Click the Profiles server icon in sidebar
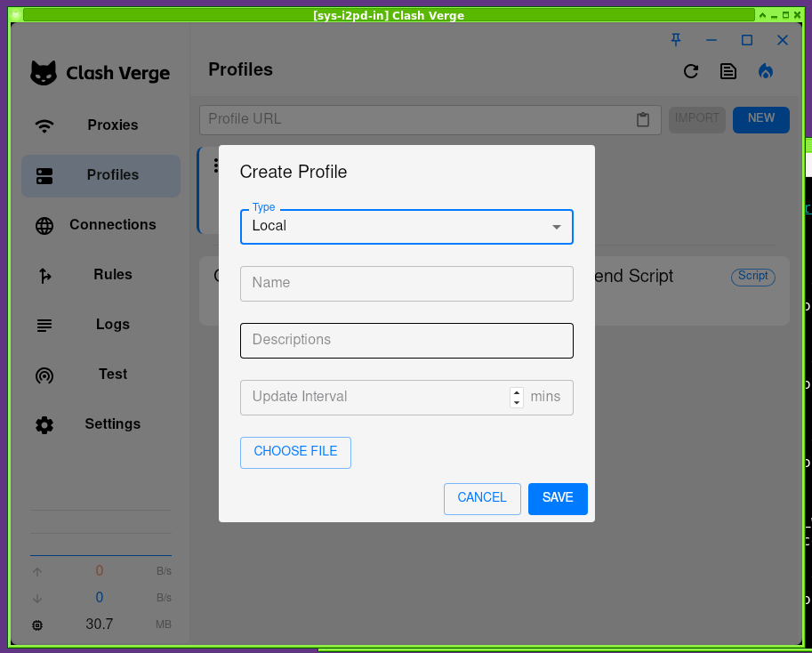812x653 pixels. tap(44, 175)
